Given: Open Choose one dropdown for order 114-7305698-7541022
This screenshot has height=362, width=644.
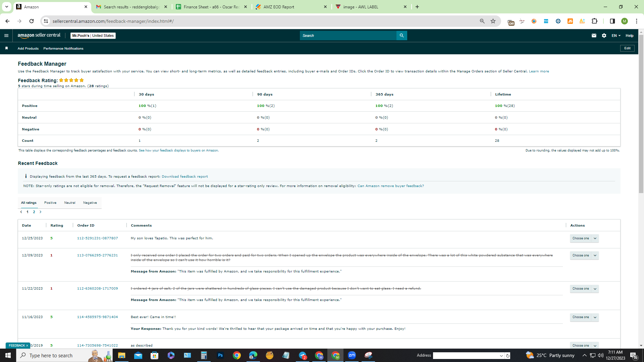Looking at the screenshot, I should click(x=584, y=346).
